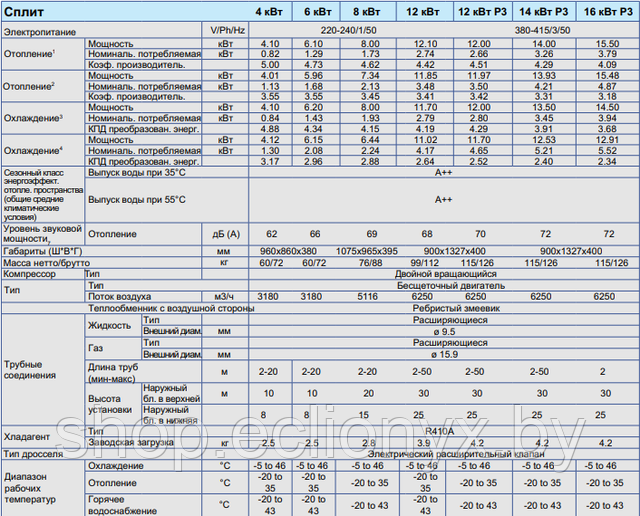Click the weight value "76/88"
This screenshot has height=516, width=640.
pos(370,263)
